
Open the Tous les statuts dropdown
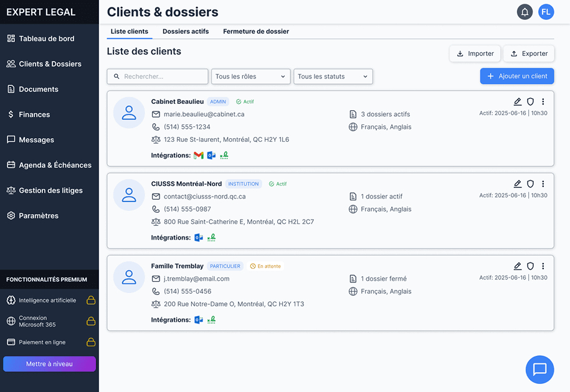[333, 77]
